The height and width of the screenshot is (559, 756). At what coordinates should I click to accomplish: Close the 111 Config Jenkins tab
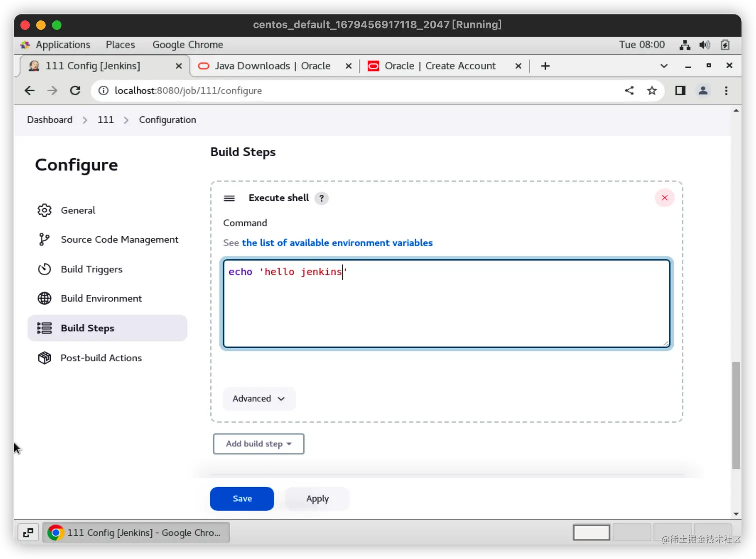click(x=179, y=66)
